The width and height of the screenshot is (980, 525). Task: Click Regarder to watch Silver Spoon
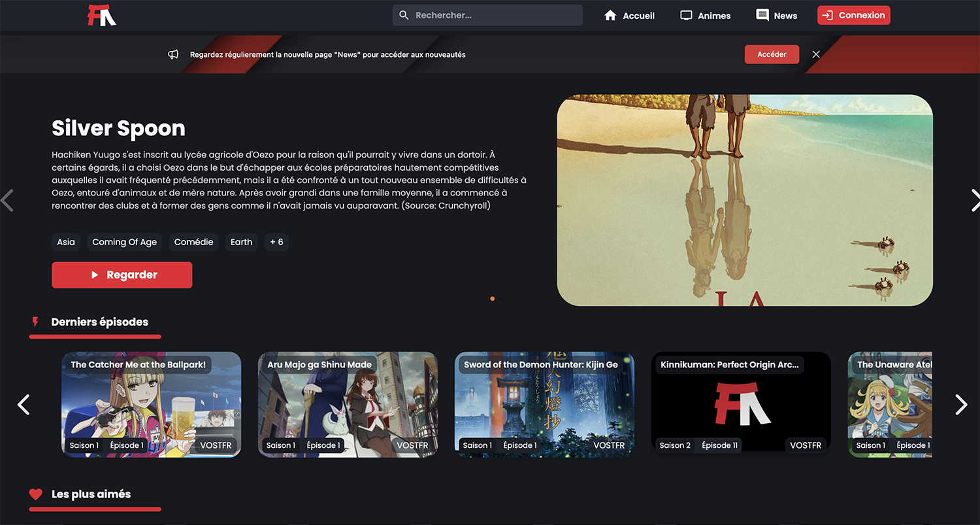(122, 275)
